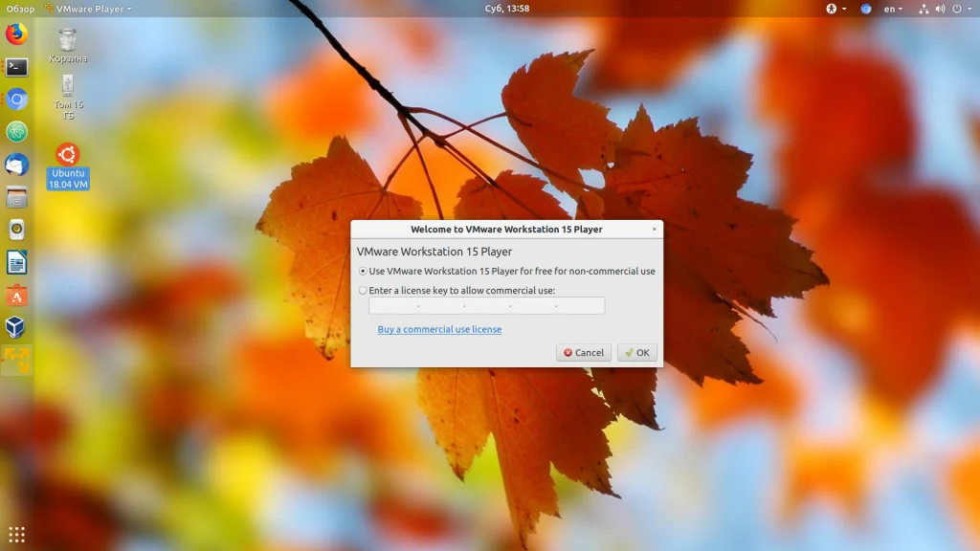Launch VirtualBox from the dock
The image size is (980, 551).
coord(17,327)
